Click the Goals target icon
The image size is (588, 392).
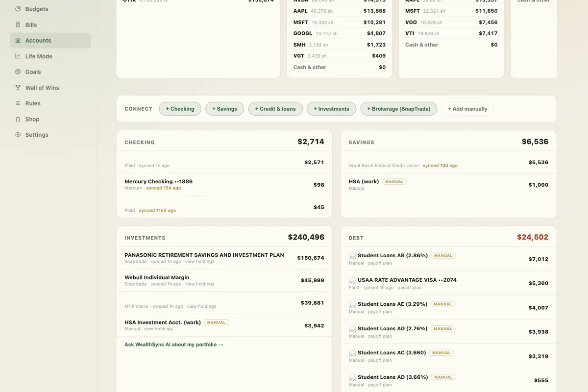pos(18,72)
